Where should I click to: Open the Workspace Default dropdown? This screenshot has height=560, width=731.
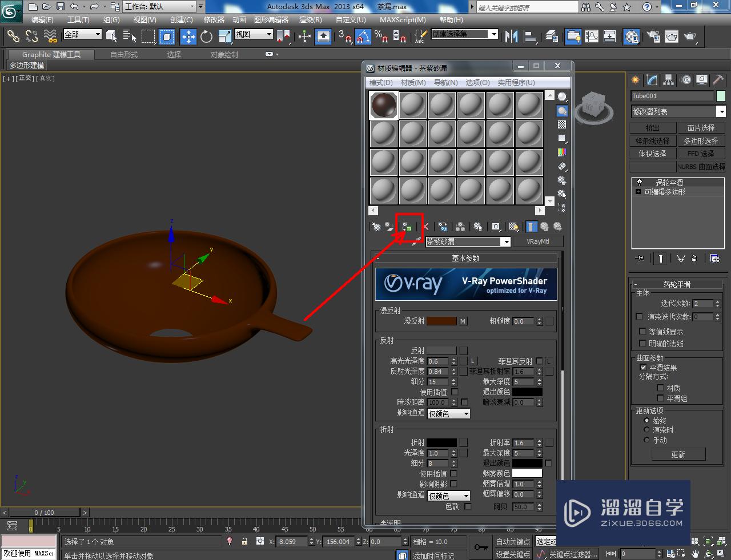(x=159, y=7)
